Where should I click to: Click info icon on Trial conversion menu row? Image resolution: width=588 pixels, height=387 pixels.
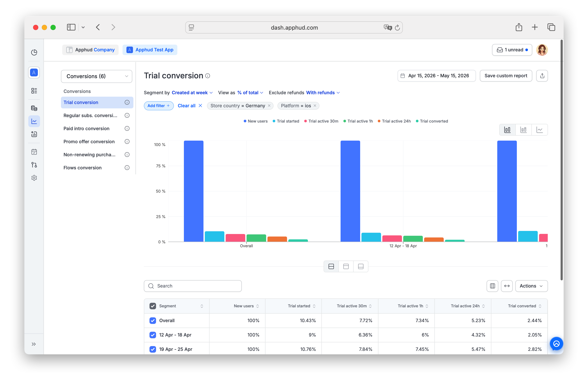(127, 102)
